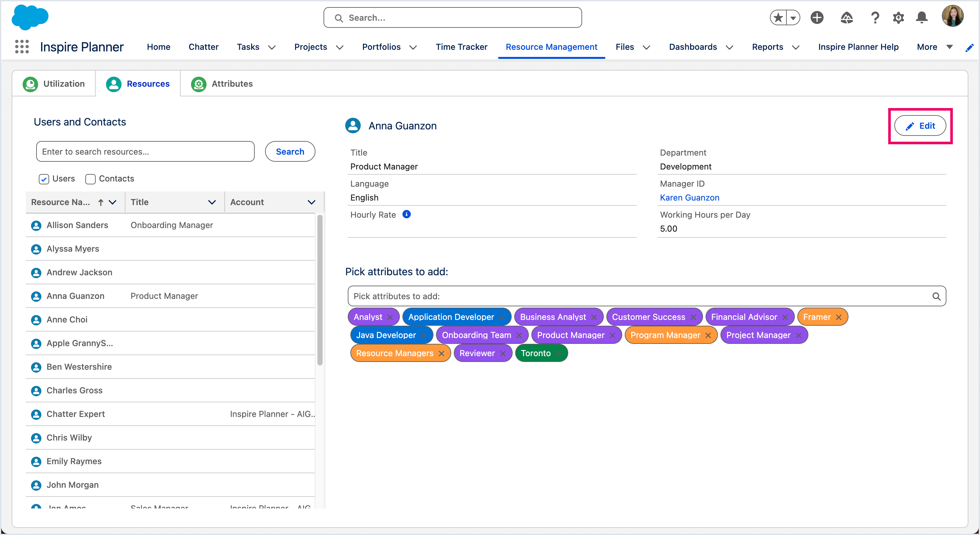This screenshot has height=535, width=980.
Task: Expand the Portfolios nav dropdown
Action: tap(413, 47)
